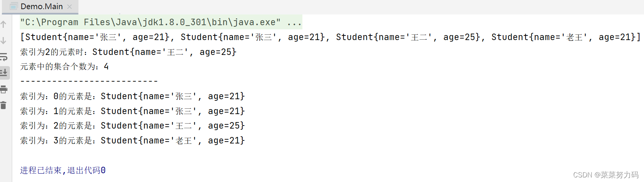Clear console with the trash icon

4,105
